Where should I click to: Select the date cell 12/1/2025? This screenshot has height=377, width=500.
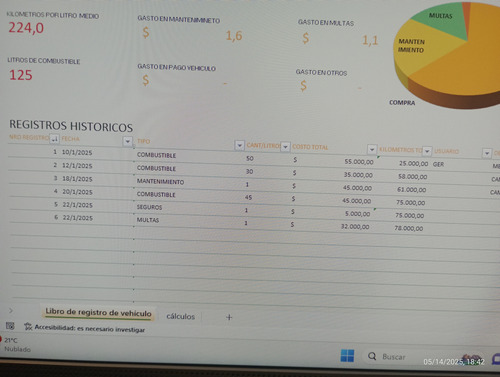tap(77, 166)
